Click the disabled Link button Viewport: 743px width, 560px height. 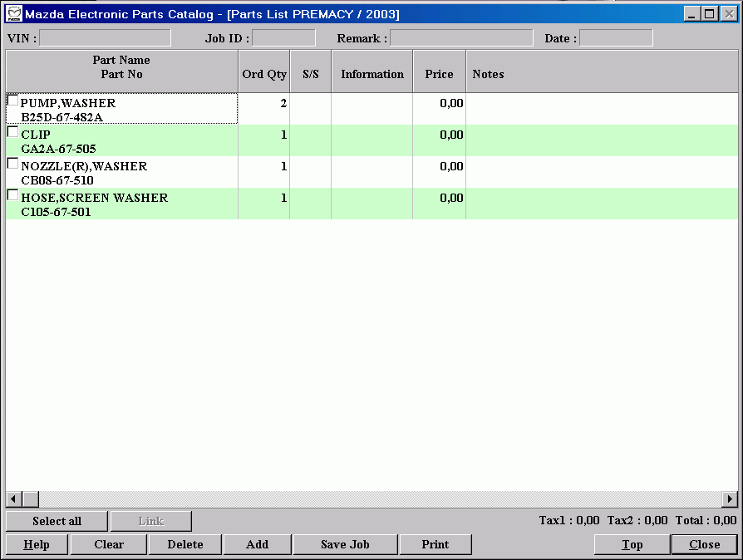pyautogui.click(x=151, y=521)
